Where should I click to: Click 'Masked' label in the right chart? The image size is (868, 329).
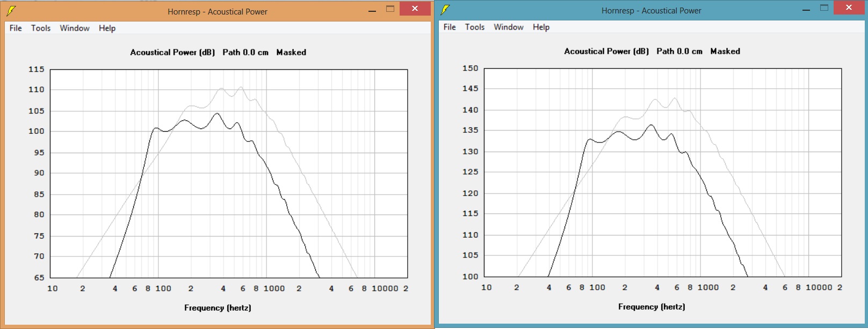point(725,51)
